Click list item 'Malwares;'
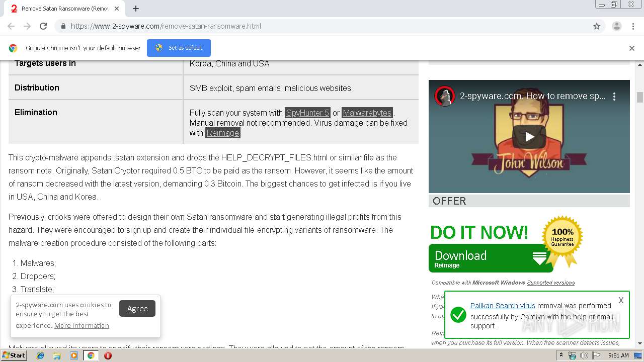The width and height of the screenshot is (644, 362). click(x=38, y=263)
